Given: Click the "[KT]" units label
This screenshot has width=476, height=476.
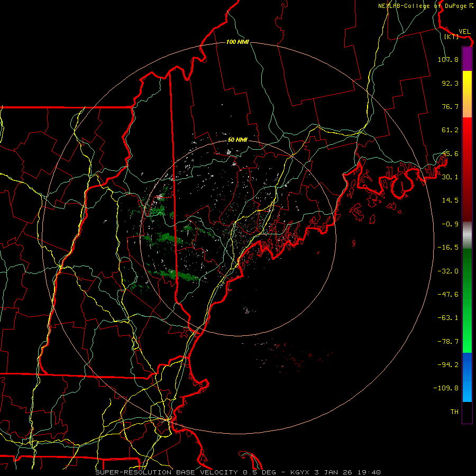Looking at the screenshot, I should pos(452,36).
